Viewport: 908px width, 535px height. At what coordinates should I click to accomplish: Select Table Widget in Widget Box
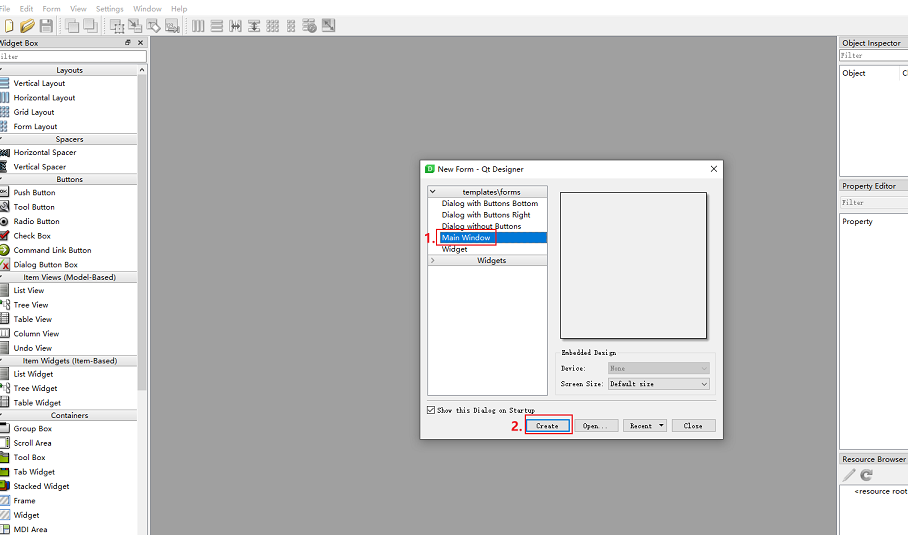(x=37, y=402)
